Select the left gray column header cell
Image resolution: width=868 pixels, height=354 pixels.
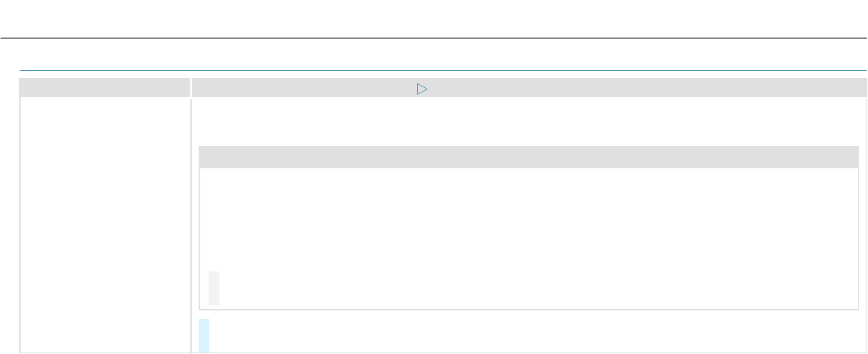(105, 87)
